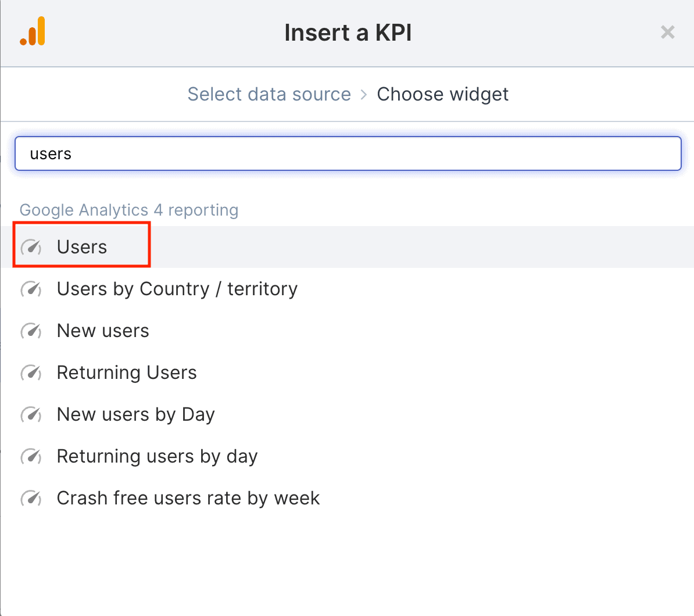
Task: Choose Returning users by day widget
Action: (347, 456)
